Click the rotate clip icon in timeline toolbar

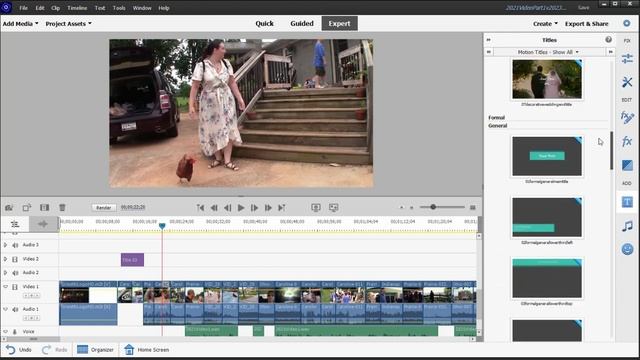pos(27,208)
